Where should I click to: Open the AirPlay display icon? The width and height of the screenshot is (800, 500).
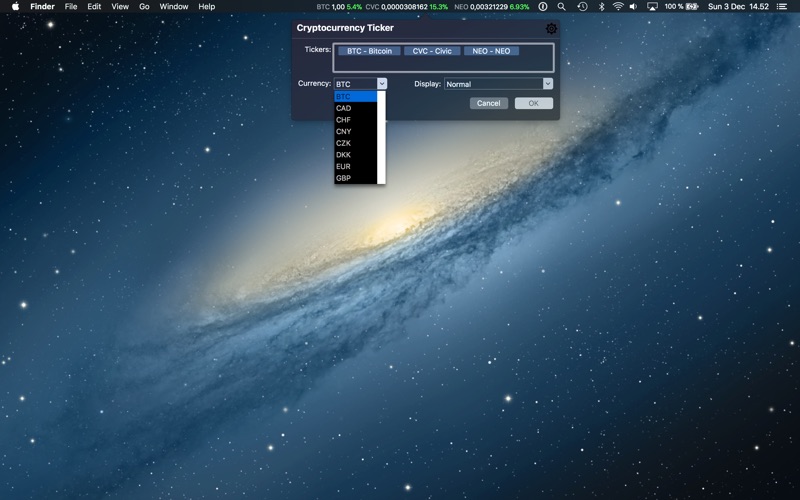click(653, 6)
